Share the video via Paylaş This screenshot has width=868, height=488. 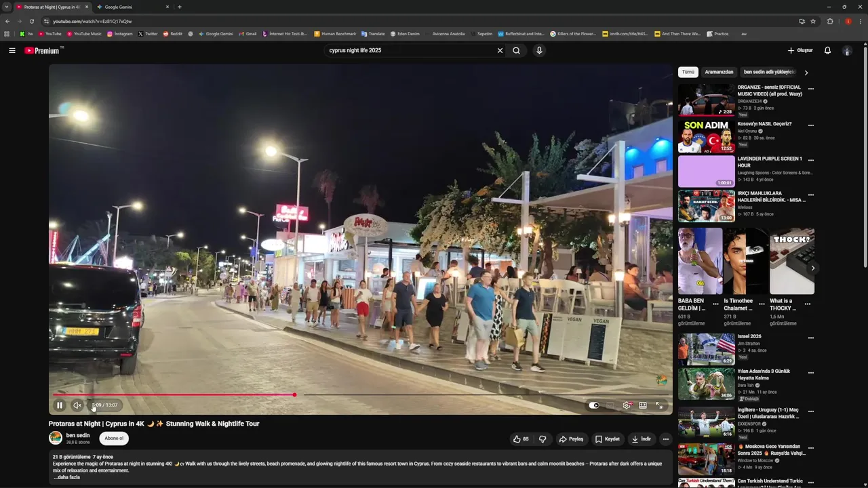571,439
